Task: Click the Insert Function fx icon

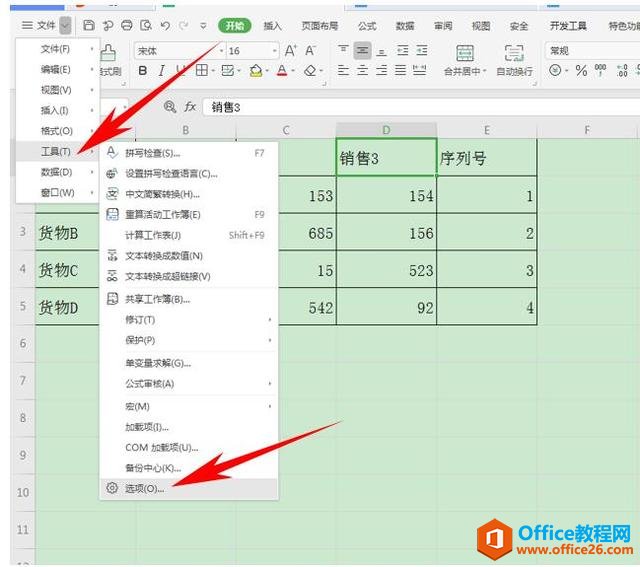Action: tap(190, 107)
